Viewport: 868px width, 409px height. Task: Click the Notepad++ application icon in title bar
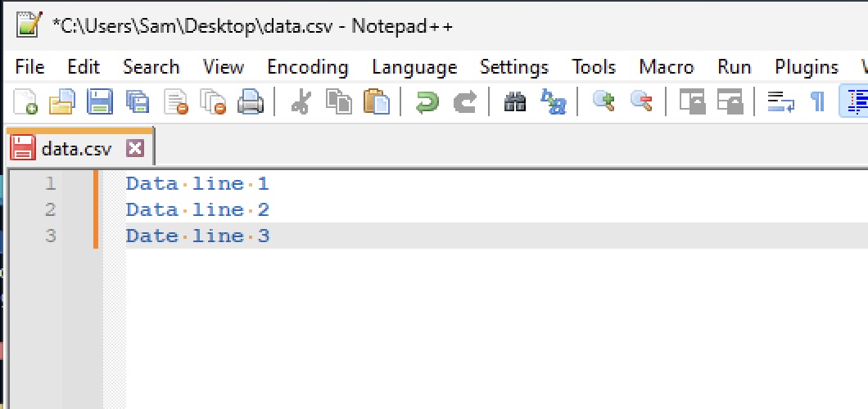(x=29, y=24)
